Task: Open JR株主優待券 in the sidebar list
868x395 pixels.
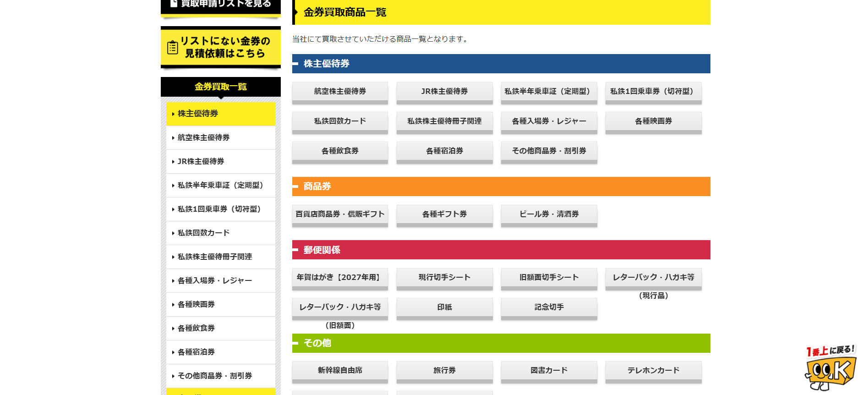Action: tap(221, 161)
